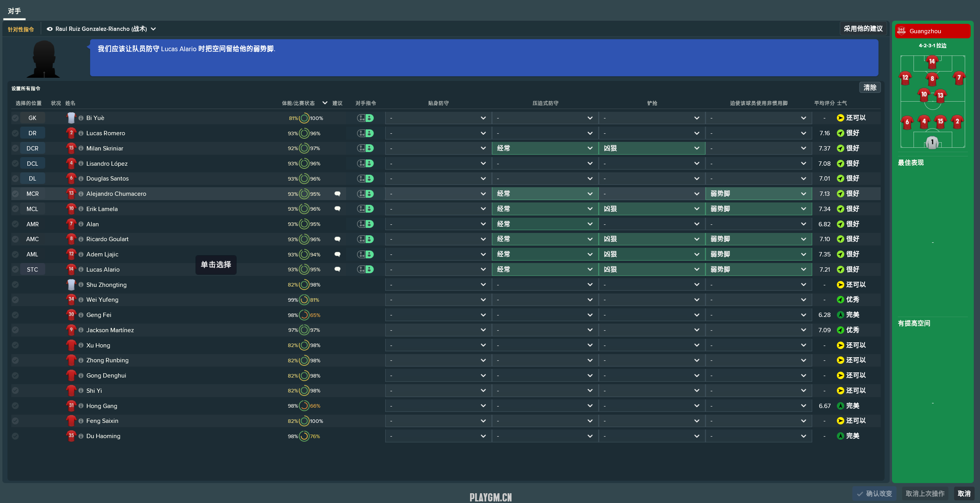The image size is (980, 503).
Task: Open the condition circle icon for Hong Gang
Action: 304,406
